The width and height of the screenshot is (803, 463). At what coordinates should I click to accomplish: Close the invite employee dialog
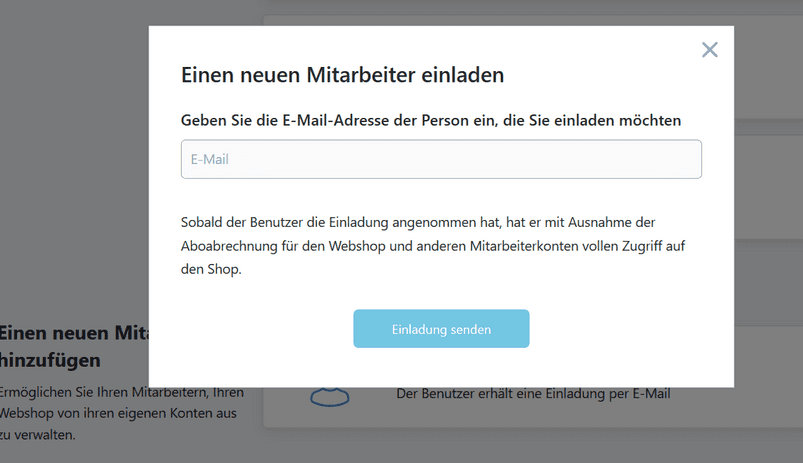click(x=709, y=50)
